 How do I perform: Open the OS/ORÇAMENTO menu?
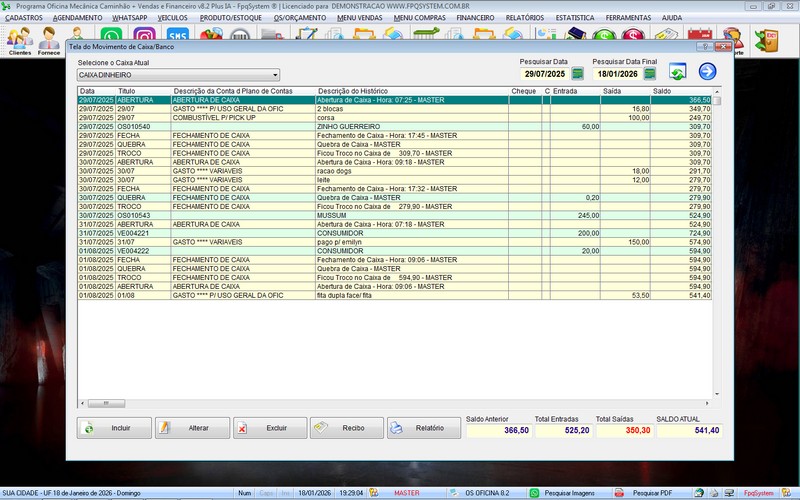tap(298, 18)
